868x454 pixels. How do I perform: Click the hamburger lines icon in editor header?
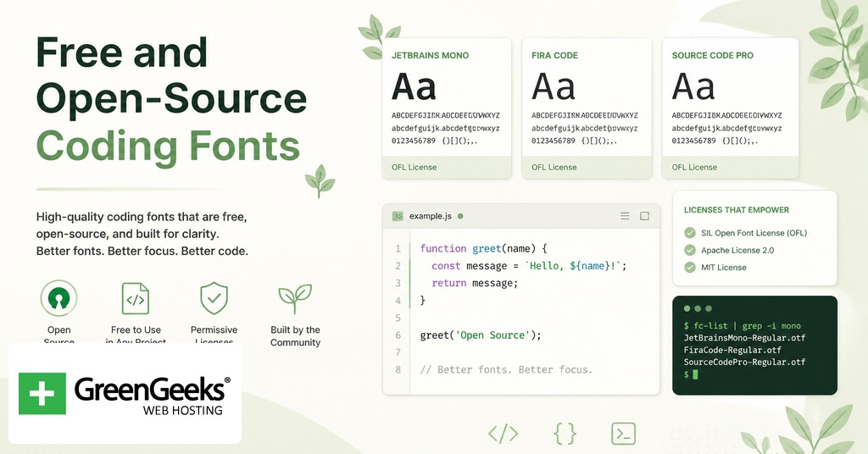click(625, 216)
